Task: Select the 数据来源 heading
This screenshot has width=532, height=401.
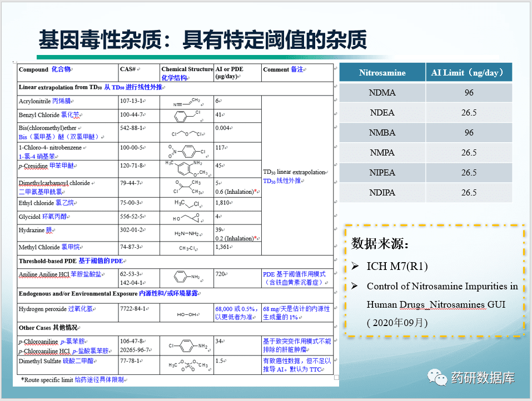Action: (380, 243)
